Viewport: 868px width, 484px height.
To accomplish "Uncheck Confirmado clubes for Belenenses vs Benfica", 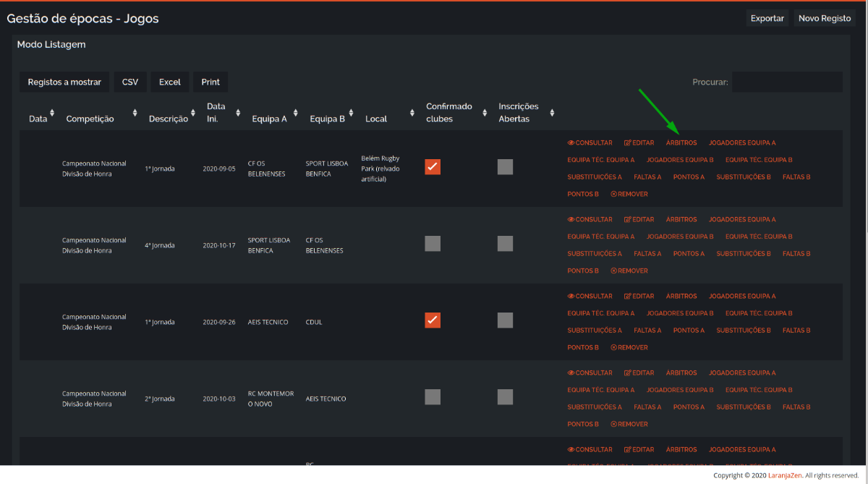I will click(x=433, y=167).
